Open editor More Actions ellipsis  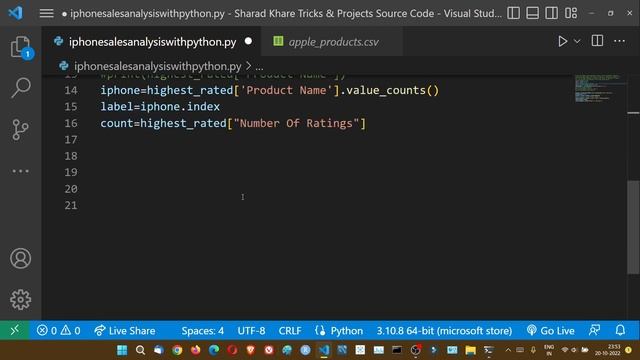tap(619, 41)
